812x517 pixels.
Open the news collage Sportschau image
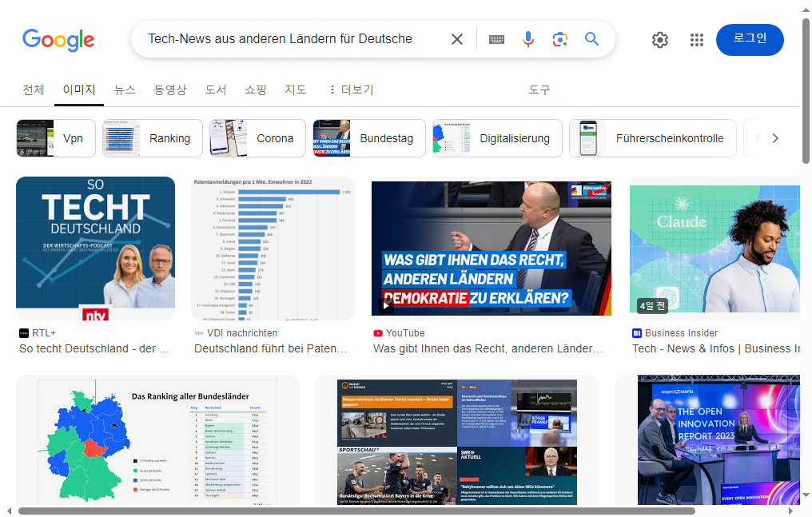[457, 442]
